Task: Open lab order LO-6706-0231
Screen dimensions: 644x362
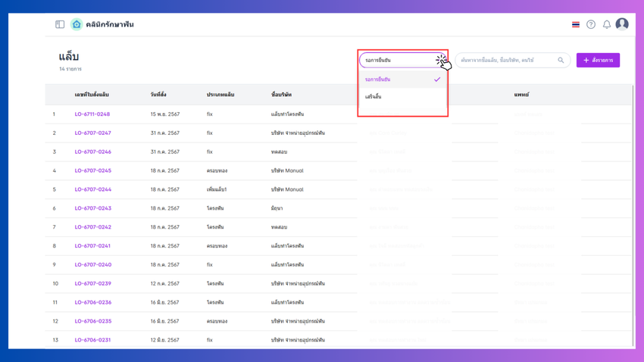Action: click(92, 340)
